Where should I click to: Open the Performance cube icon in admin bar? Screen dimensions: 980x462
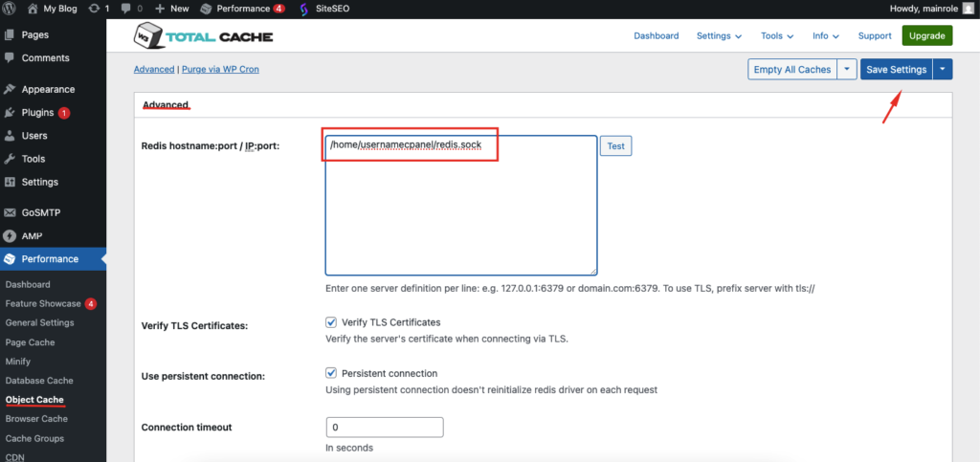tap(207, 9)
